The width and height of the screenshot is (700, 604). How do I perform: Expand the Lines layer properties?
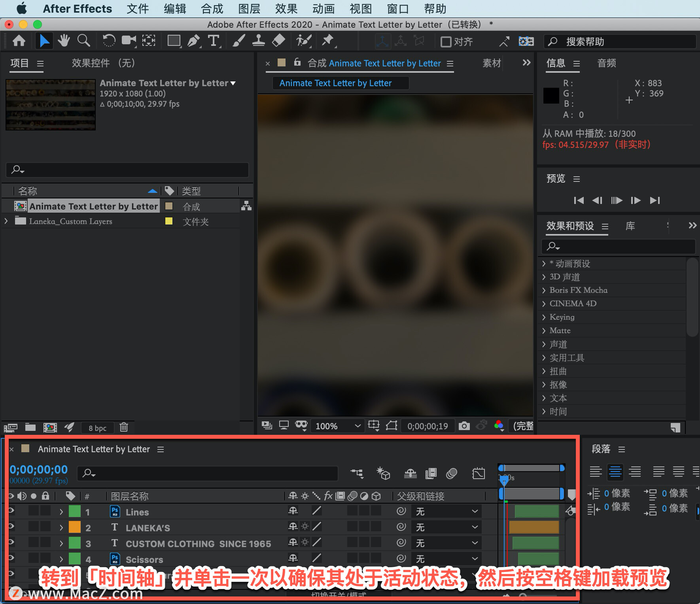coord(61,512)
